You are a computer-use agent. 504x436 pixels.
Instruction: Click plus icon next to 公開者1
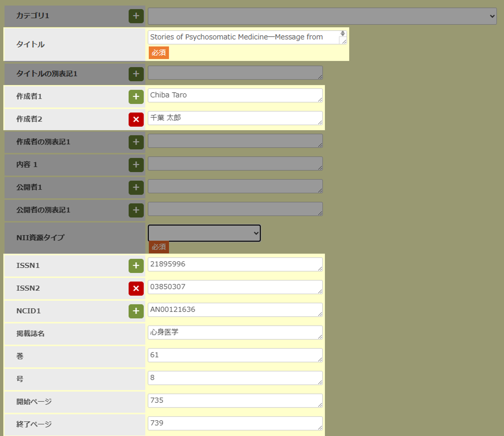136,187
